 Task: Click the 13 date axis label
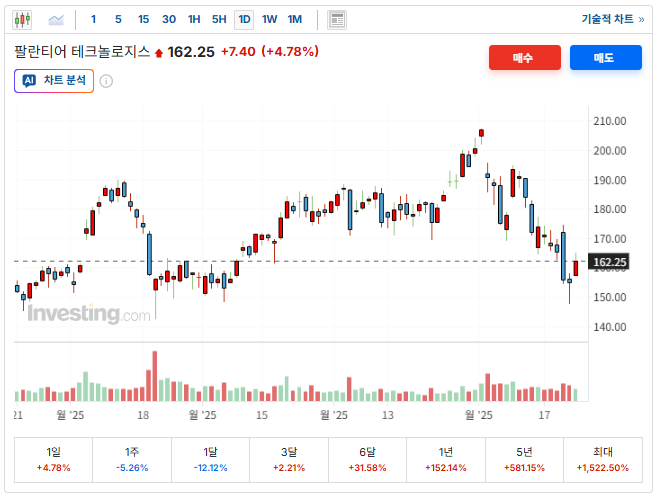(x=388, y=415)
